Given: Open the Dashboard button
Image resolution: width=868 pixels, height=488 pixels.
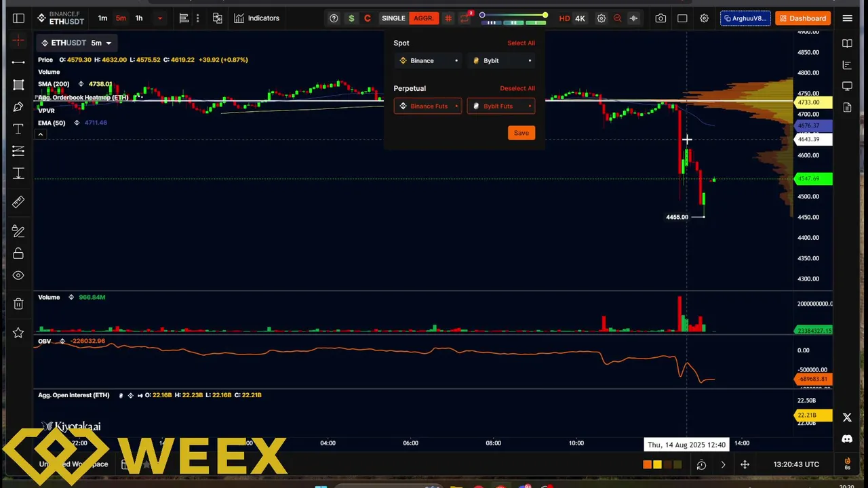Looking at the screenshot, I should coord(803,18).
